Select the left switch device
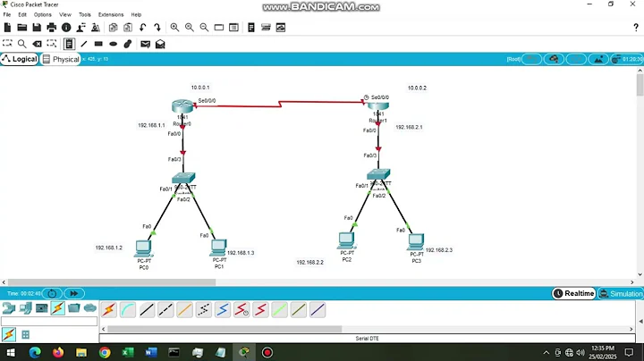Viewport: 644px width, 361px height. tap(183, 178)
